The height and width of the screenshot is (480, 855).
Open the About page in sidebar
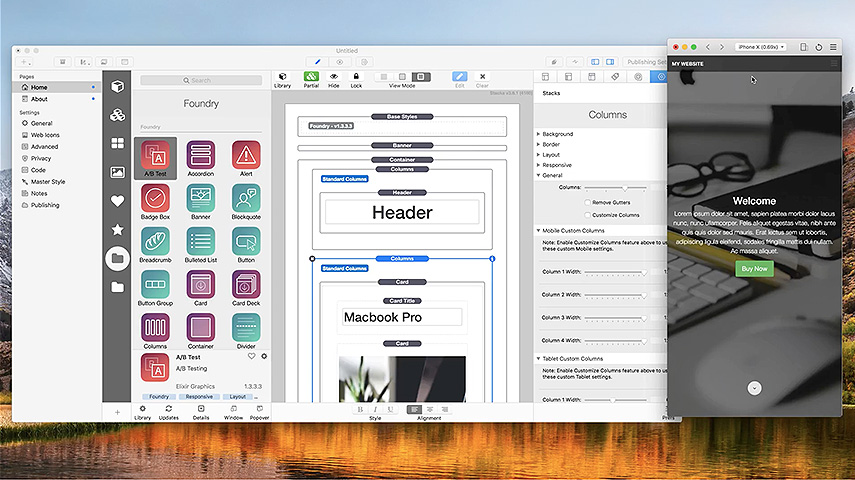pyautogui.click(x=39, y=99)
